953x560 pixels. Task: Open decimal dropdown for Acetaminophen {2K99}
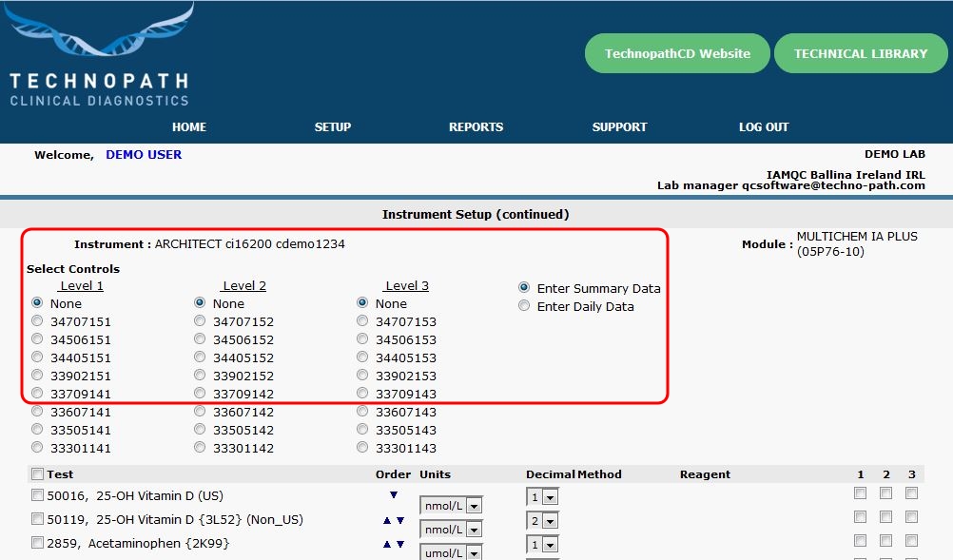click(542, 545)
